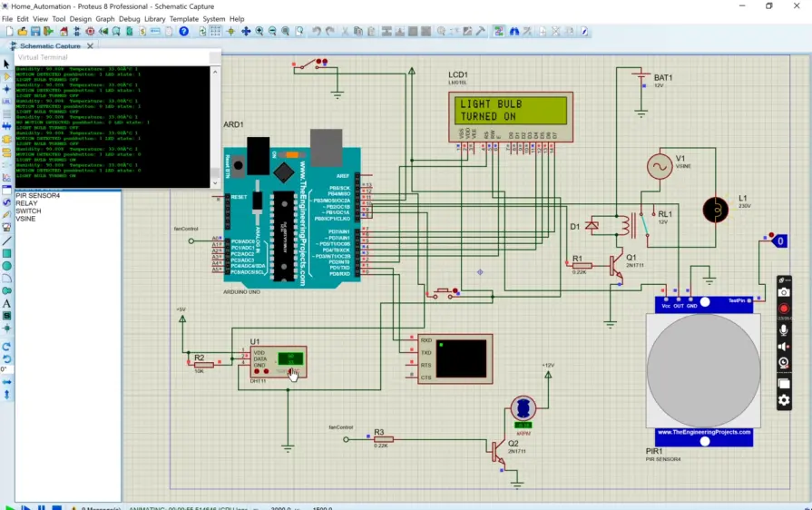Click the Y-Mirror vertical flip icon

click(6, 395)
